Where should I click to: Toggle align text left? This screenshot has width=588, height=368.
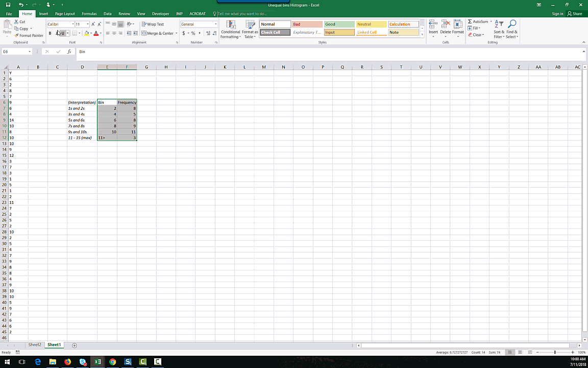(x=108, y=33)
